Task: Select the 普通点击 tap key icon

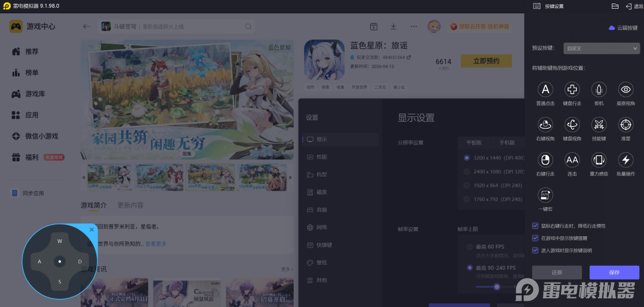Action: [x=545, y=90]
